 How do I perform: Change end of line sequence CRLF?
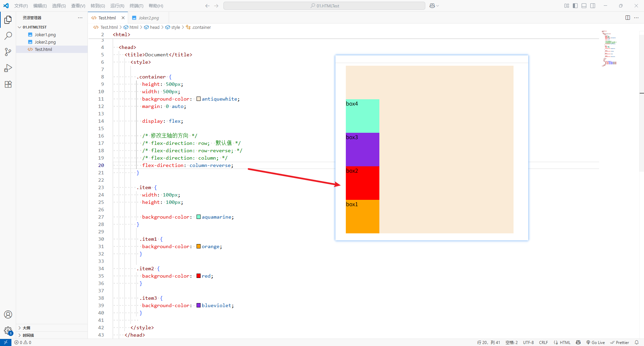(x=543, y=342)
